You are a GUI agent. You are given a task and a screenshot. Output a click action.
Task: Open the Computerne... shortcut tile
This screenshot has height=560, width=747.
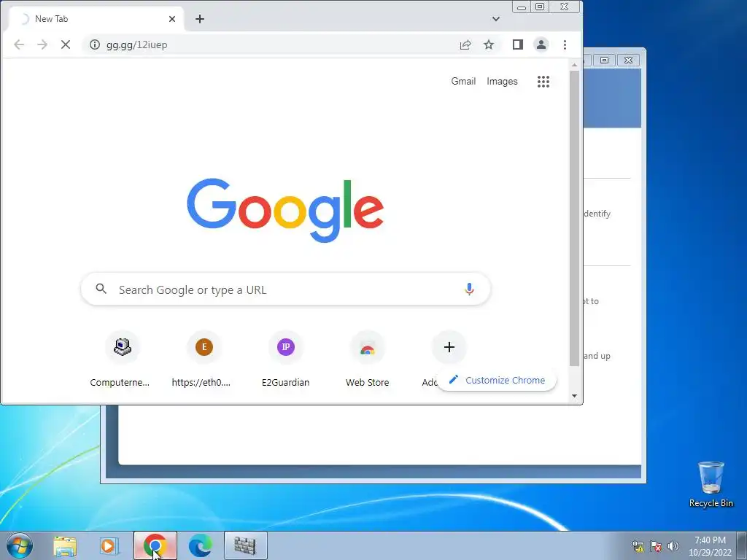(x=122, y=359)
